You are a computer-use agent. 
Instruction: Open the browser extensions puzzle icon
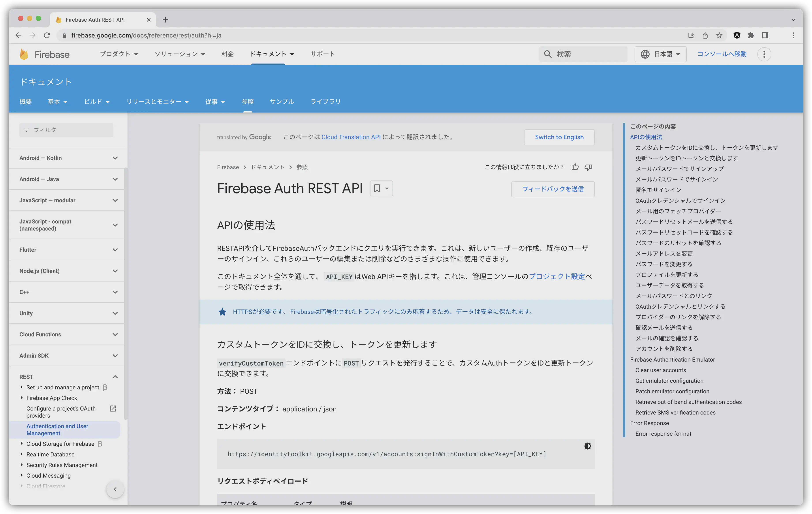751,35
